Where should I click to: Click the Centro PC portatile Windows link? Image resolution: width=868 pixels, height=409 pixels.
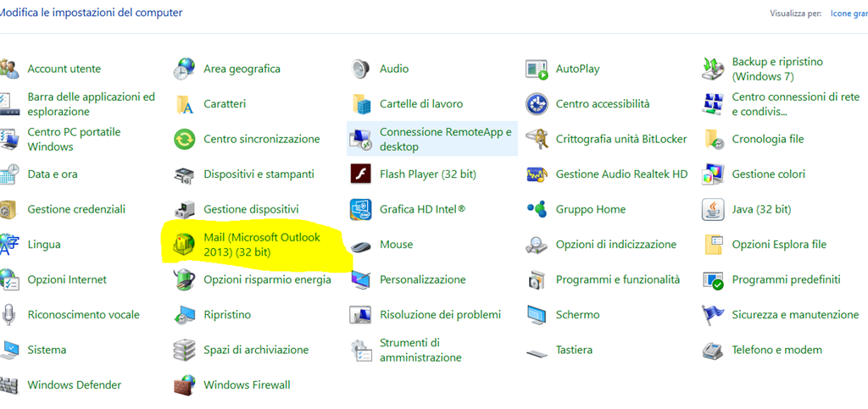[75, 139]
